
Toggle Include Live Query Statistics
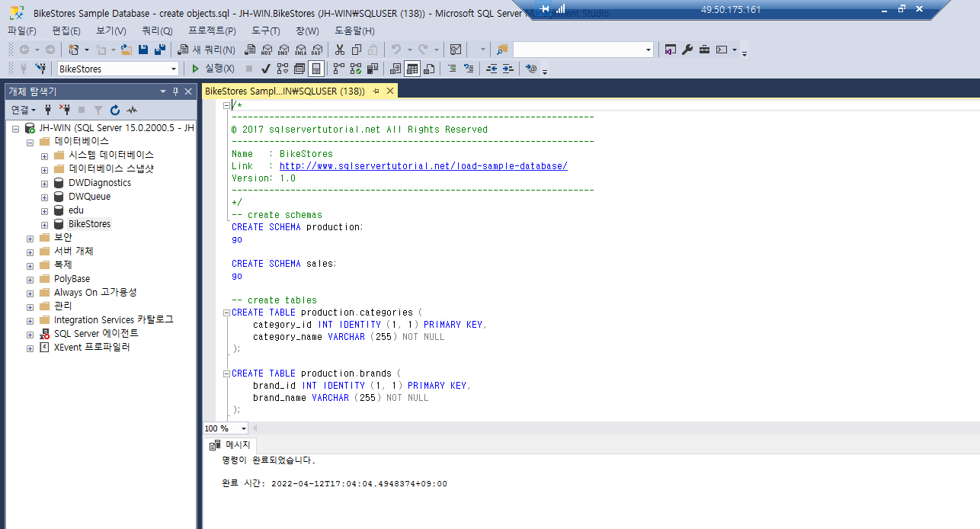point(356,69)
